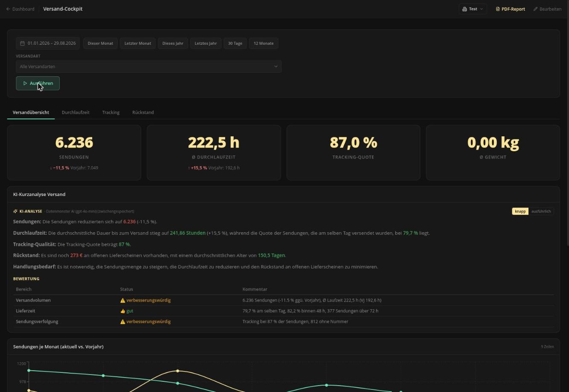The image size is (569, 392).
Task: Select the Letztes Jahr range
Action: click(x=206, y=43)
